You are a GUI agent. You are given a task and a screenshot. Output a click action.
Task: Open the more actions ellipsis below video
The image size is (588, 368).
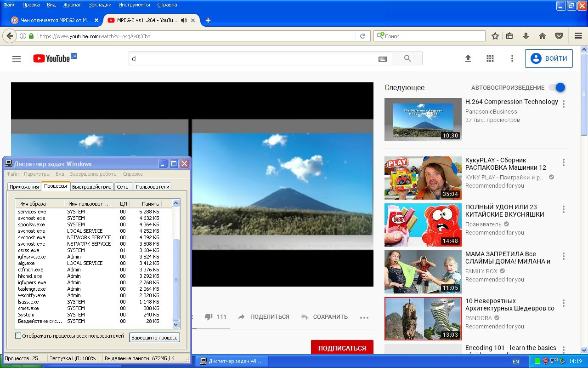pos(364,317)
